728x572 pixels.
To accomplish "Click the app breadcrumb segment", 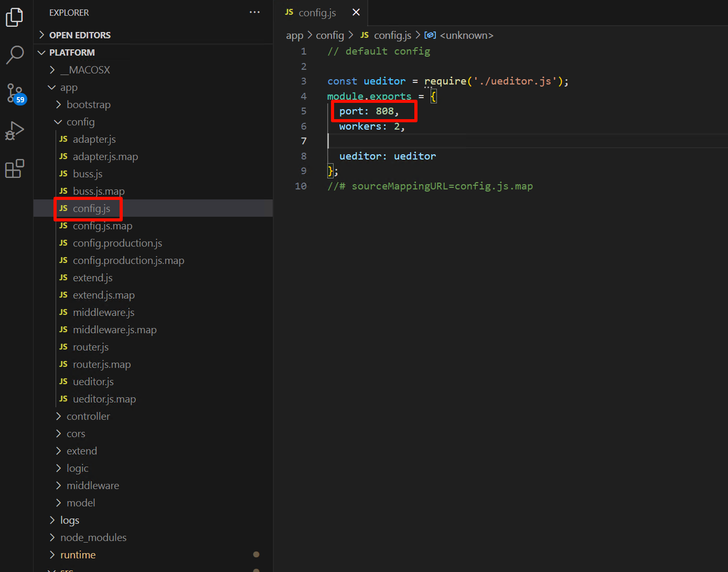I will (x=295, y=36).
